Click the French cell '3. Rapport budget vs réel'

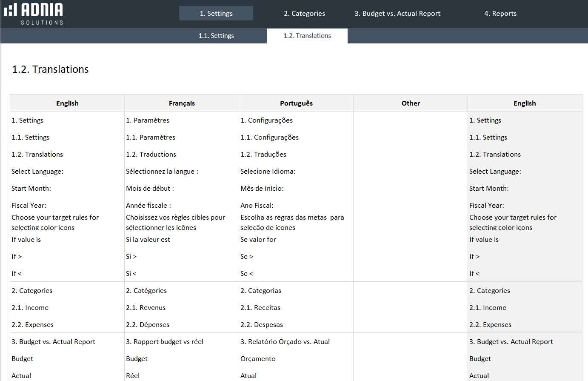click(165, 341)
